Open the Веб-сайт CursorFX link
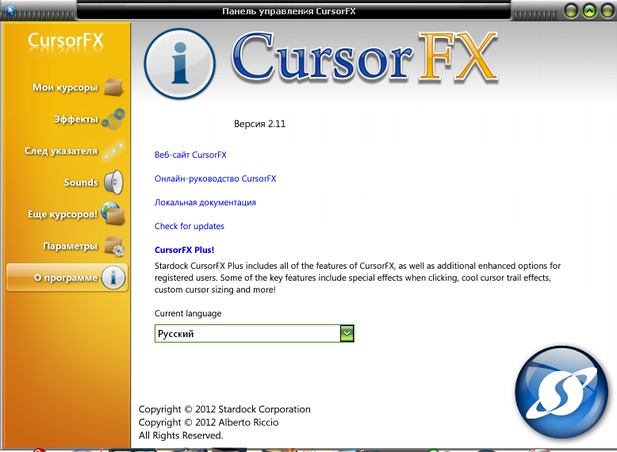This screenshot has width=617, height=452. coord(190,155)
